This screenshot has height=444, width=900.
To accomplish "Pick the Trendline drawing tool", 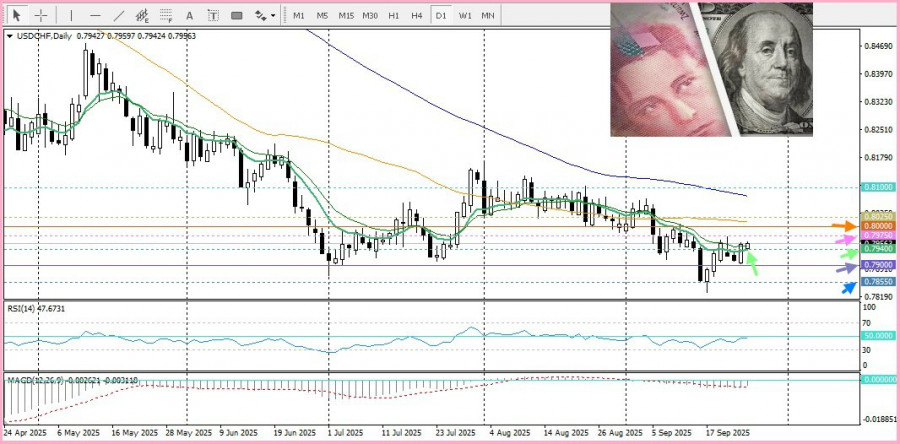I will tap(119, 15).
